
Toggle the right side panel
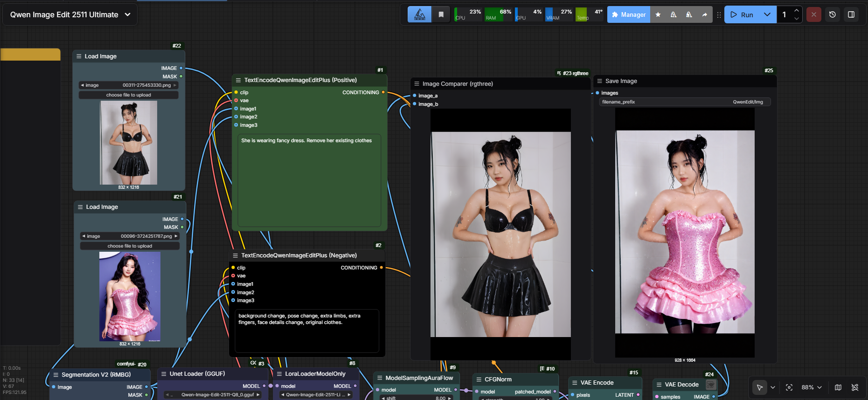click(851, 14)
